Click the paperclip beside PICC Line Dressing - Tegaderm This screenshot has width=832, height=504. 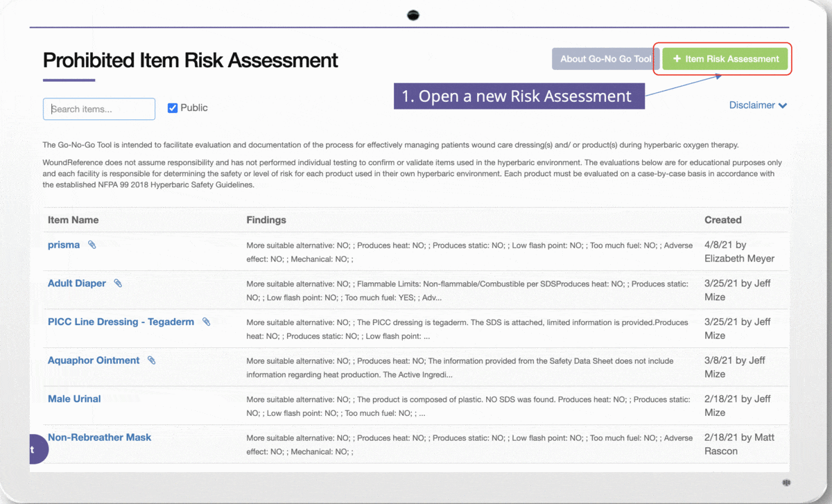205,322
